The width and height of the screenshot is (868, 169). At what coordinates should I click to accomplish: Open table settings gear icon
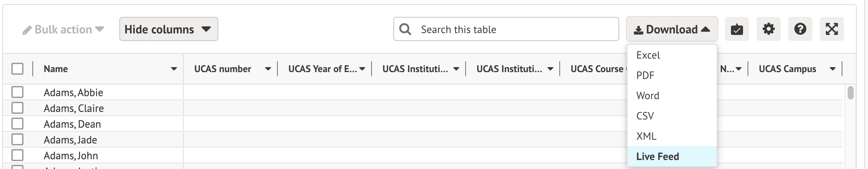(x=768, y=29)
